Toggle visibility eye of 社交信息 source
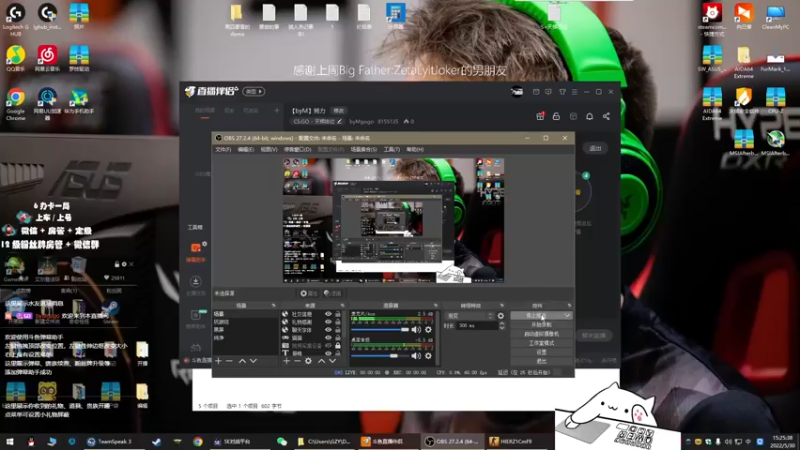The height and width of the screenshot is (450, 800). [329, 314]
